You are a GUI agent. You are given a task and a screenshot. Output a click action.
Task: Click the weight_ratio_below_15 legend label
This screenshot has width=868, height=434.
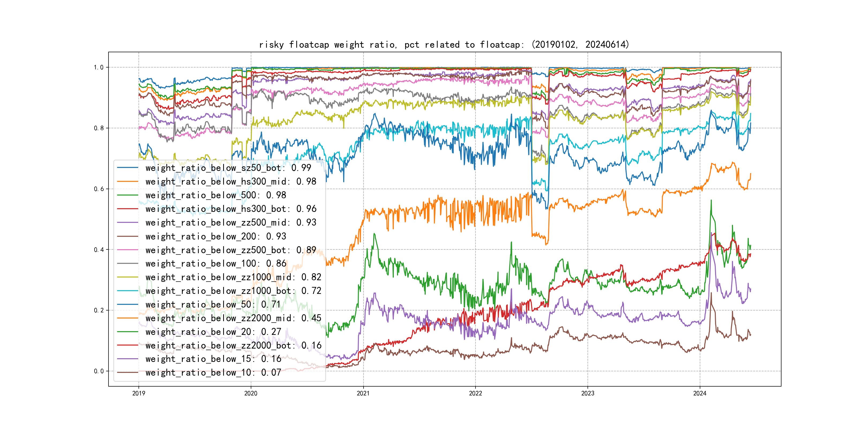(213, 359)
